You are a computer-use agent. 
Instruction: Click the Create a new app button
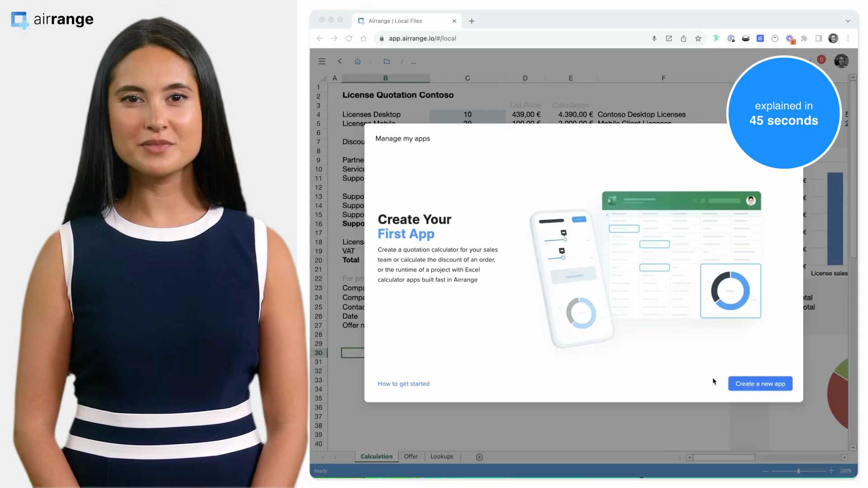(x=760, y=384)
